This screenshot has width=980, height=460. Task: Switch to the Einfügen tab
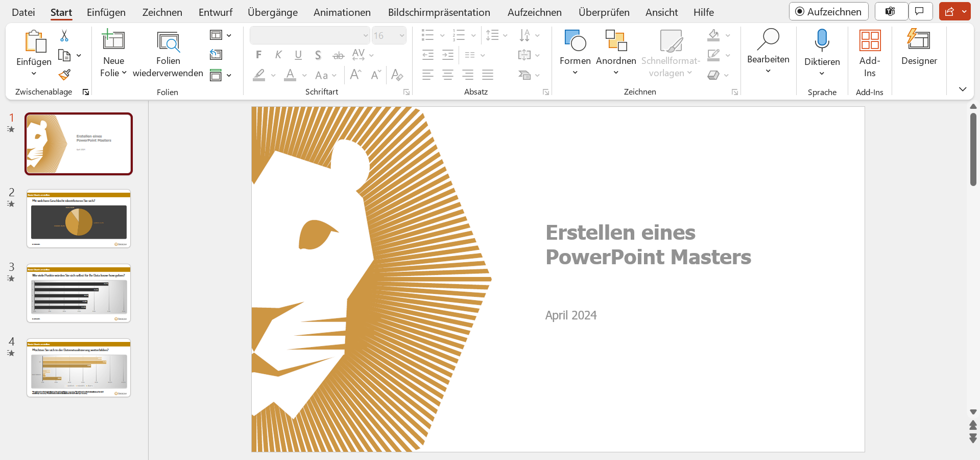coord(106,12)
